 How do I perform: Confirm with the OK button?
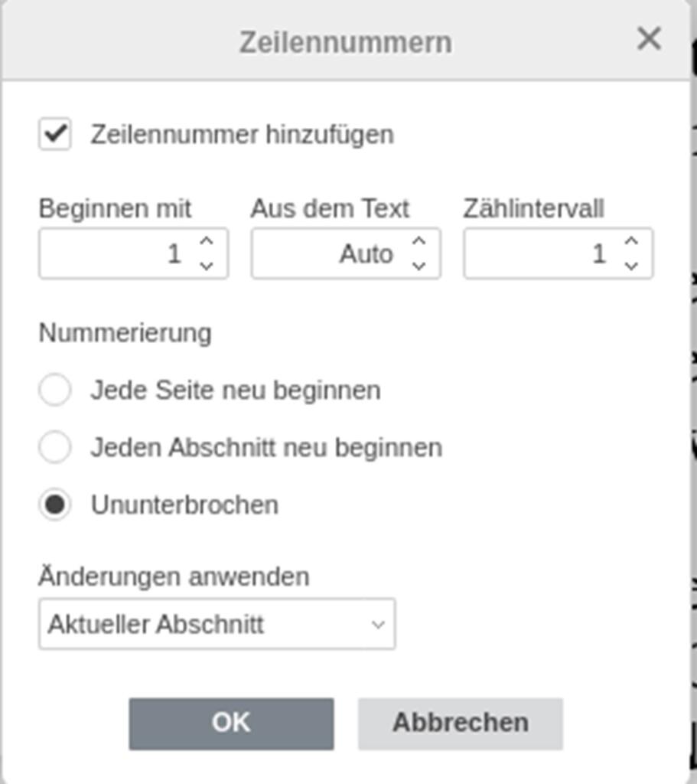click(x=231, y=724)
